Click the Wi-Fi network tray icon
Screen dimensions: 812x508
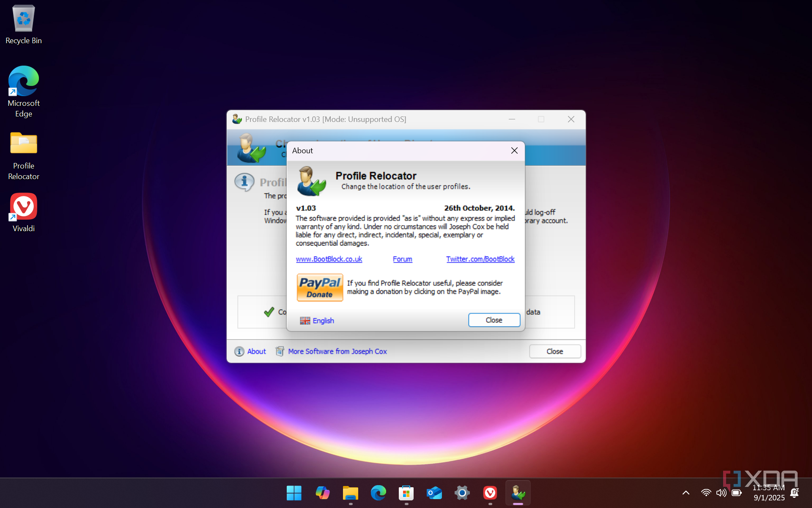click(x=706, y=493)
